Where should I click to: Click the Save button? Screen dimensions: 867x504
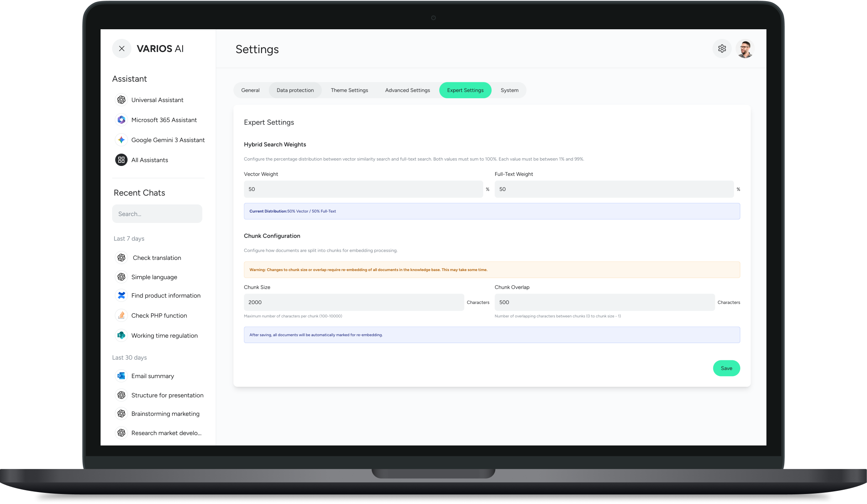(x=726, y=368)
